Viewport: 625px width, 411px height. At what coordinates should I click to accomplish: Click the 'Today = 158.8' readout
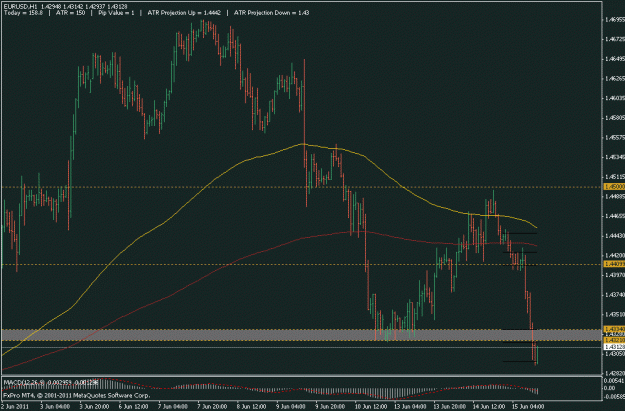pos(23,13)
